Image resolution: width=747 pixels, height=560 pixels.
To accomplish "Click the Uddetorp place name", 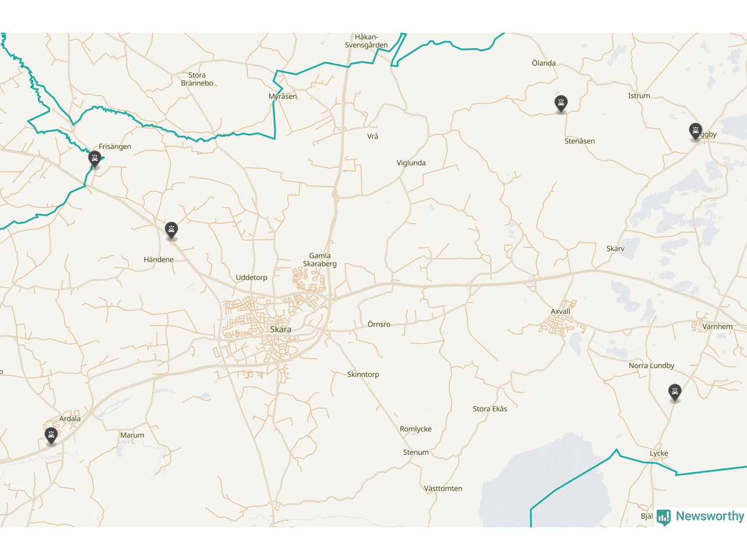I will [252, 278].
